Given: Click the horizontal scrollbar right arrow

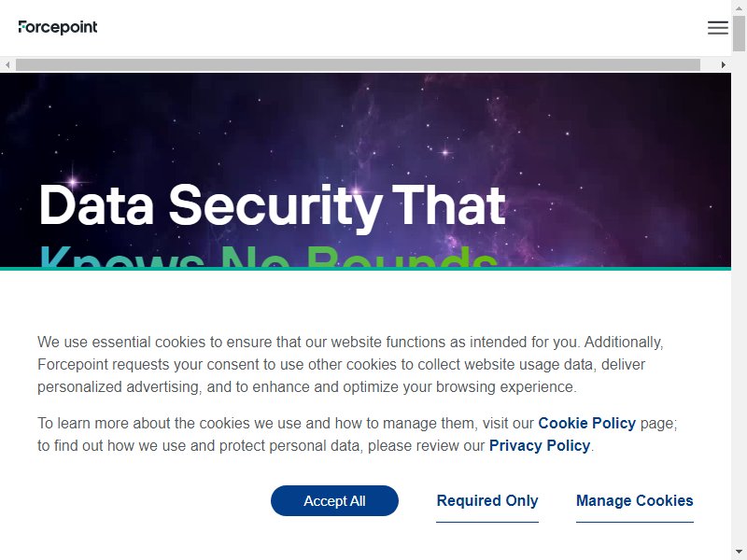Looking at the screenshot, I should tap(723, 64).
